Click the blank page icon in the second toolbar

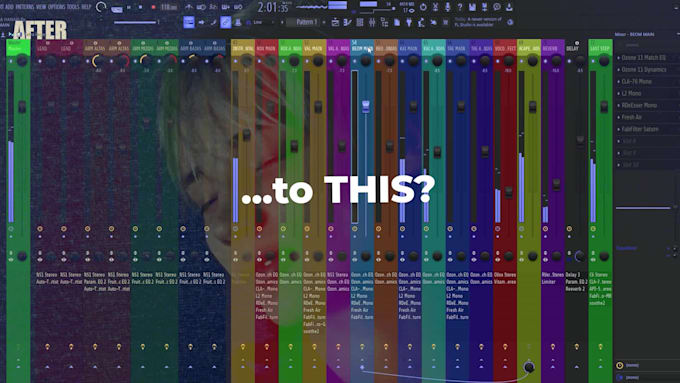coord(397,22)
